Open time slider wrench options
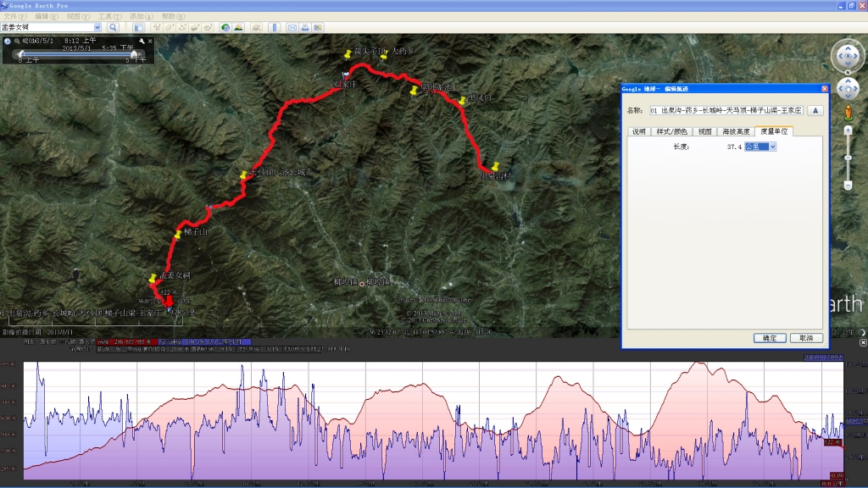Image resolution: width=868 pixels, height=488 pixels. coord(142,41)
